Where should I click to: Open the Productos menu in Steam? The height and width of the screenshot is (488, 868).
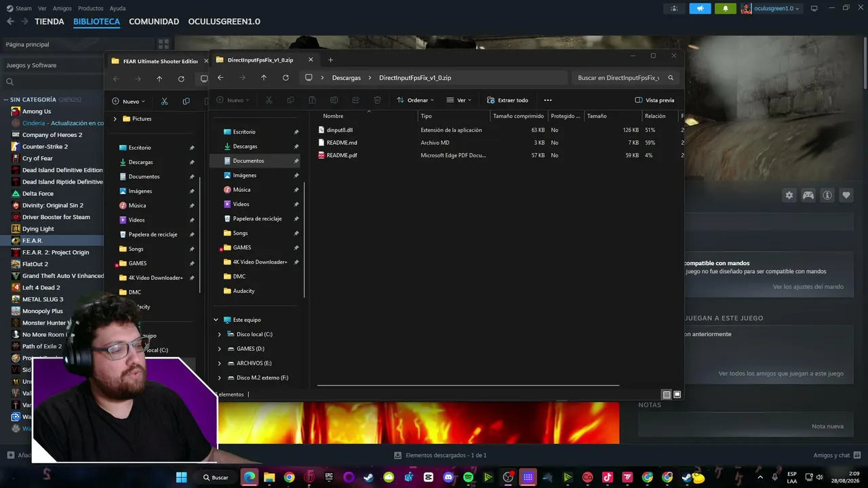click(x=90, y=8)
